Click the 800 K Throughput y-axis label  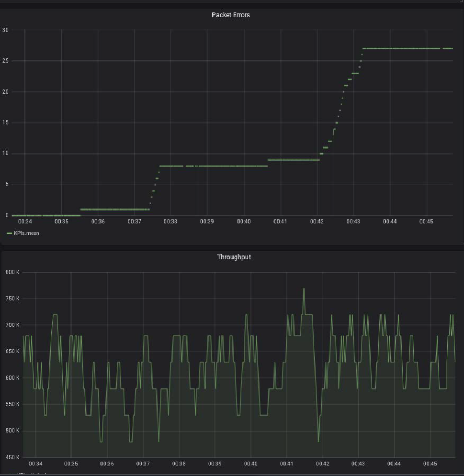[12, 272]
